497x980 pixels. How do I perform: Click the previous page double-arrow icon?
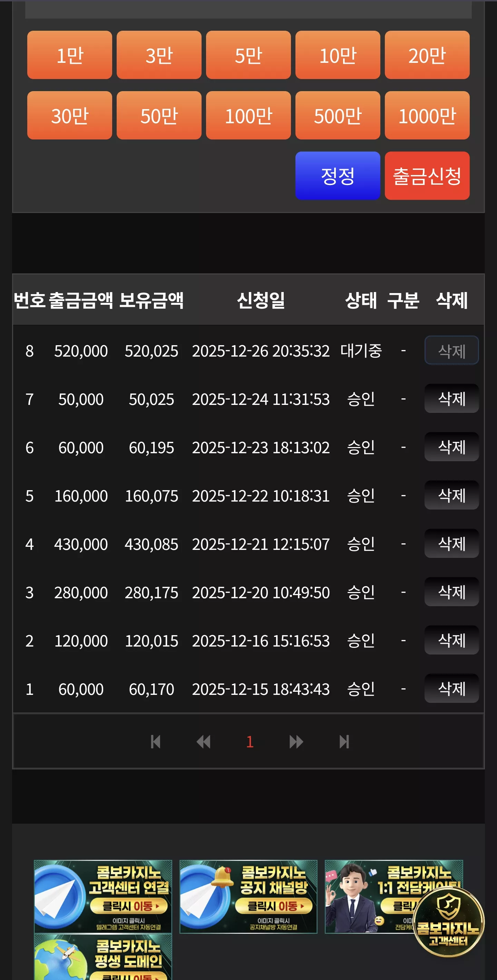point(203,741)
